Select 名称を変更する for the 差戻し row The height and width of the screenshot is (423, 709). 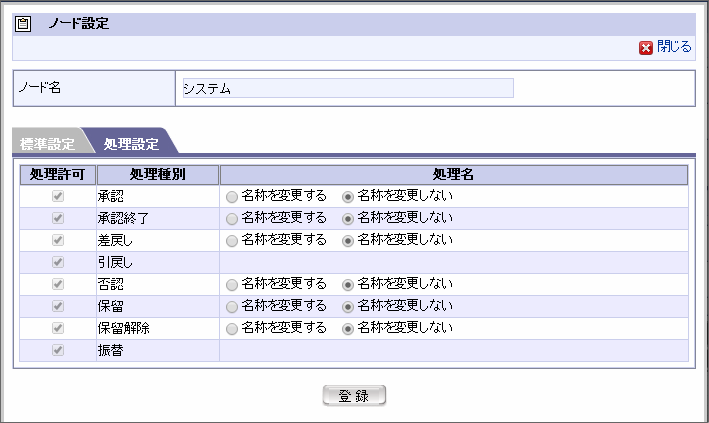(x=232, y=241)
